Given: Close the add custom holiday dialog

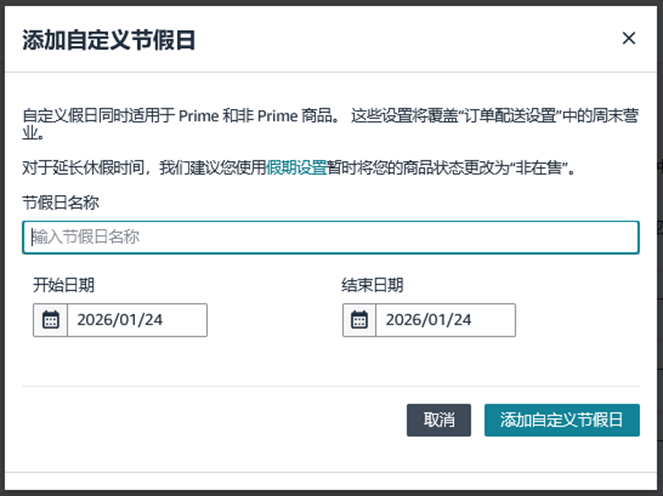Looking at the screenshot, I should click(628, 39).
